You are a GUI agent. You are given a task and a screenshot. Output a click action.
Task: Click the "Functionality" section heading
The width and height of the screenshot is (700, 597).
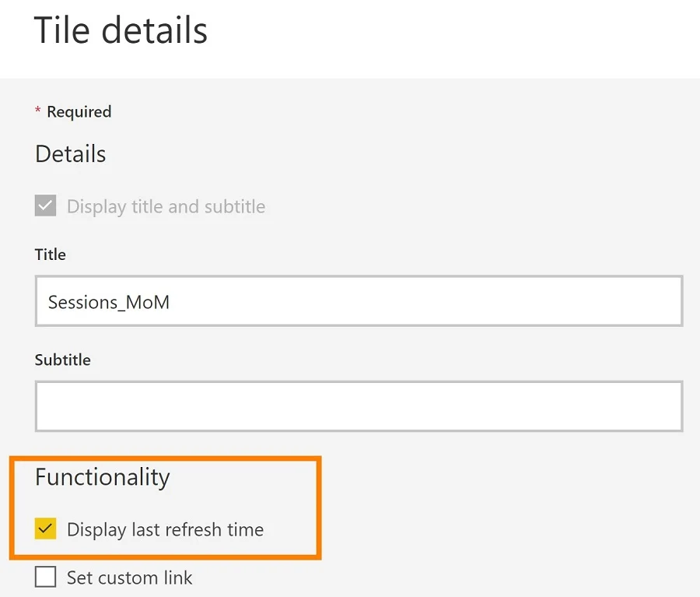click(x=102, y=476)
